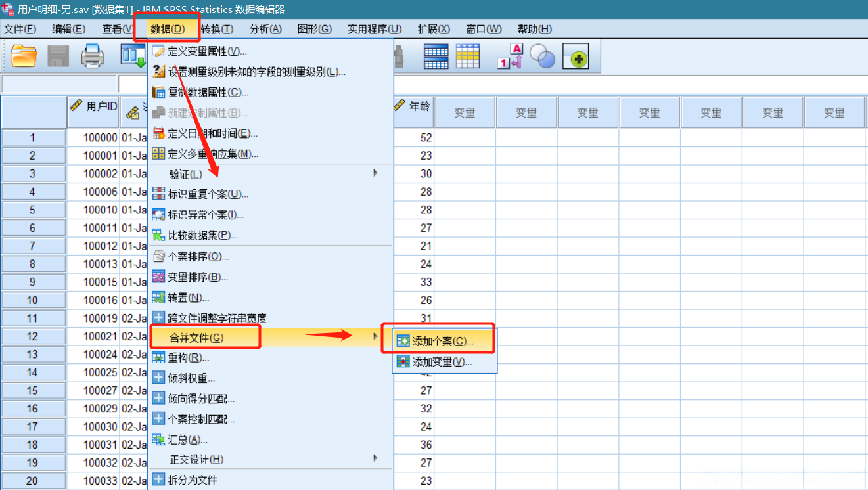This screenshot has height=490, width=868.
Task: Click the age cell 52 in row 1
Action: pyautogui.click(x=414, y=138)
